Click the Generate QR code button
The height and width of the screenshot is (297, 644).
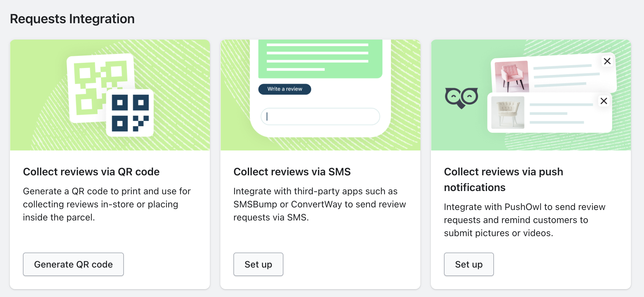click(73, 264)
